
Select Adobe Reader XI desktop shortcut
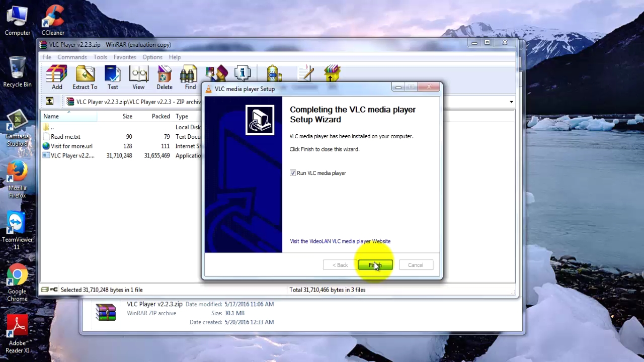17,334
